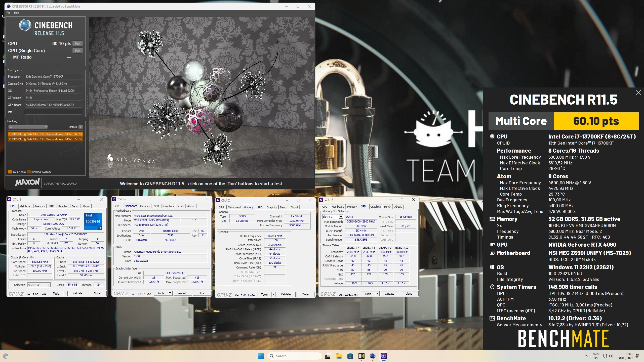Image resolution: width=644 pixels, height=362 pixels.
Task: Switch to Graphics tab in CPU-Z Mainboard window
Action: [168, 206]
